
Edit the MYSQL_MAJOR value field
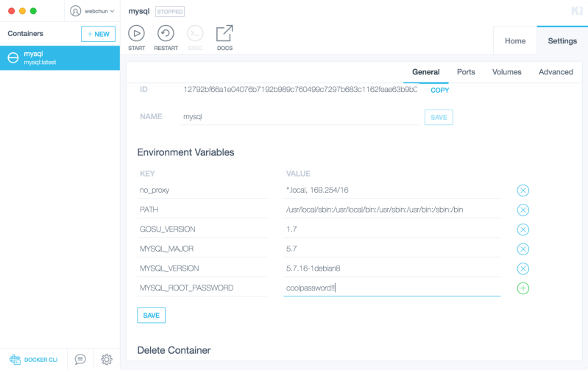coord(392,249)
